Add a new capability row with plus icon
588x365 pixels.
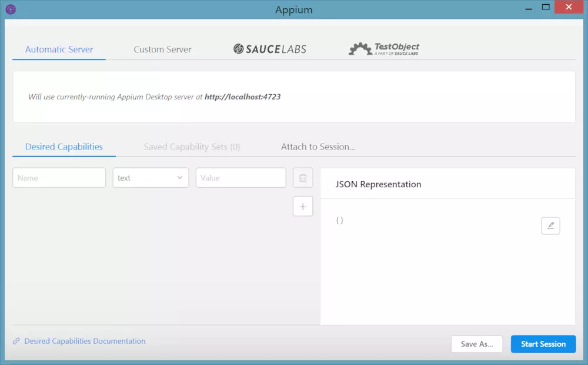303,207
